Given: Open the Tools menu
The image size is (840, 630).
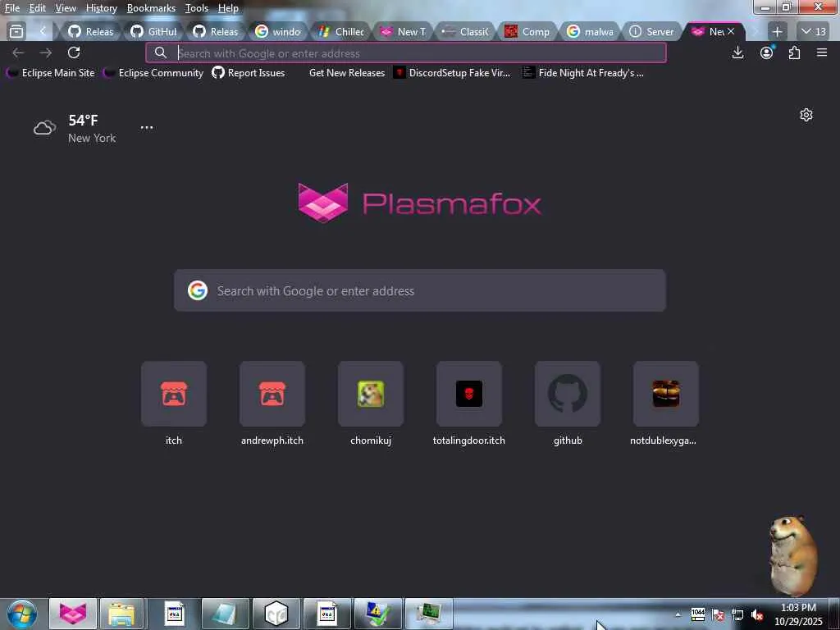Looking at the screenshot, I should [197, 8].
